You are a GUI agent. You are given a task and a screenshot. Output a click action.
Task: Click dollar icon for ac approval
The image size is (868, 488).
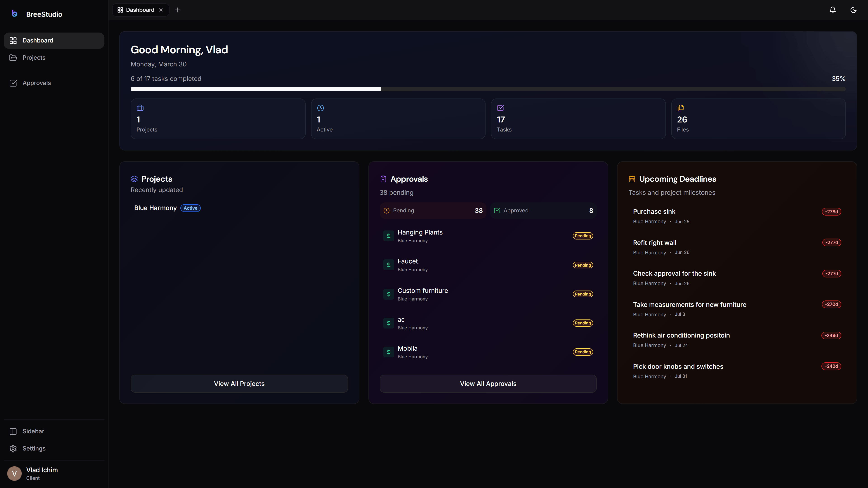pos(389,323)
